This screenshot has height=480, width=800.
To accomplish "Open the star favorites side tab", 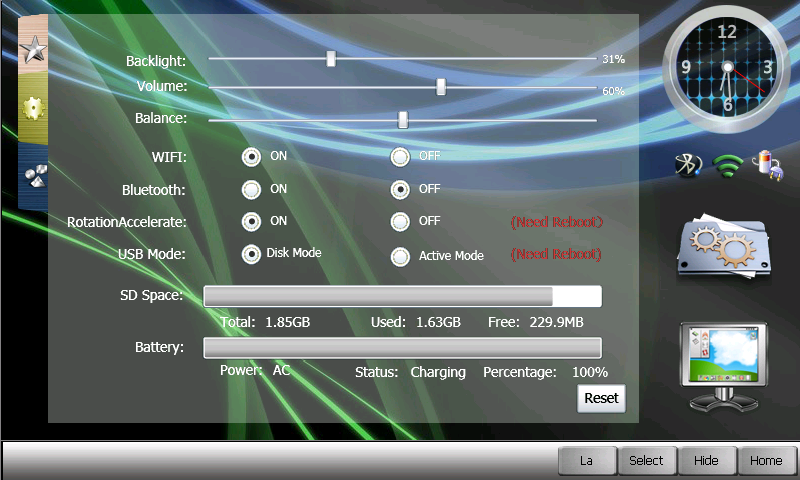I will tap(33, 48).
